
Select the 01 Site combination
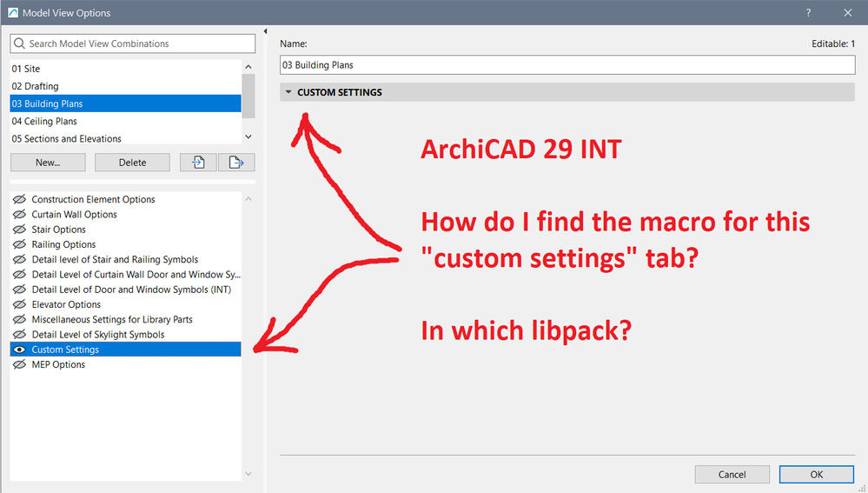click(126, 69)
